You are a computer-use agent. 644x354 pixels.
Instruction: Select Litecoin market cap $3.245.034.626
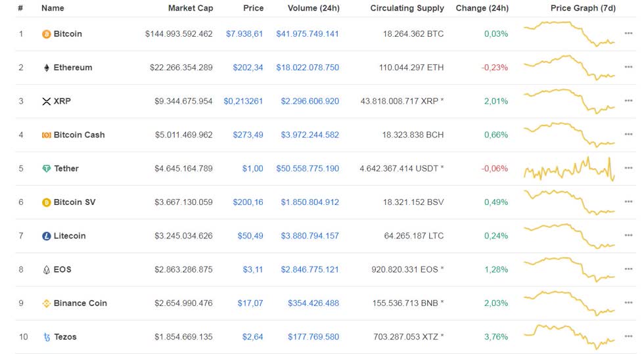point(183,236)
